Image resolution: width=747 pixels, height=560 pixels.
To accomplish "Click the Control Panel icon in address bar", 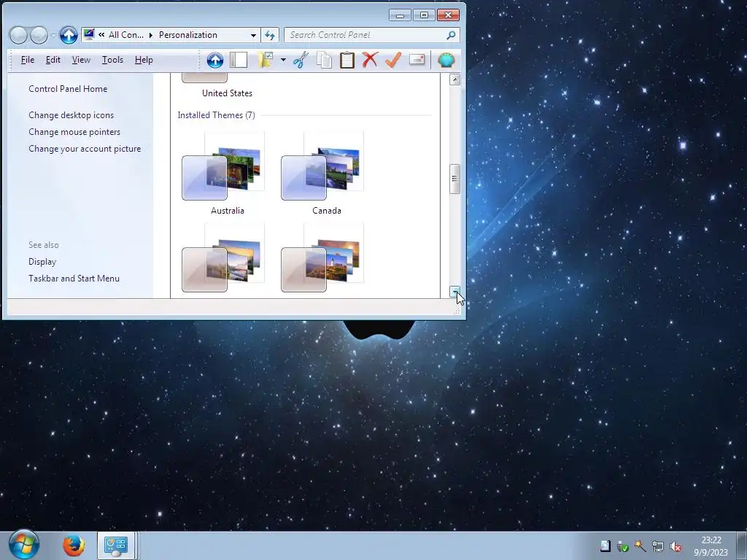I will [x=89, y=34].
